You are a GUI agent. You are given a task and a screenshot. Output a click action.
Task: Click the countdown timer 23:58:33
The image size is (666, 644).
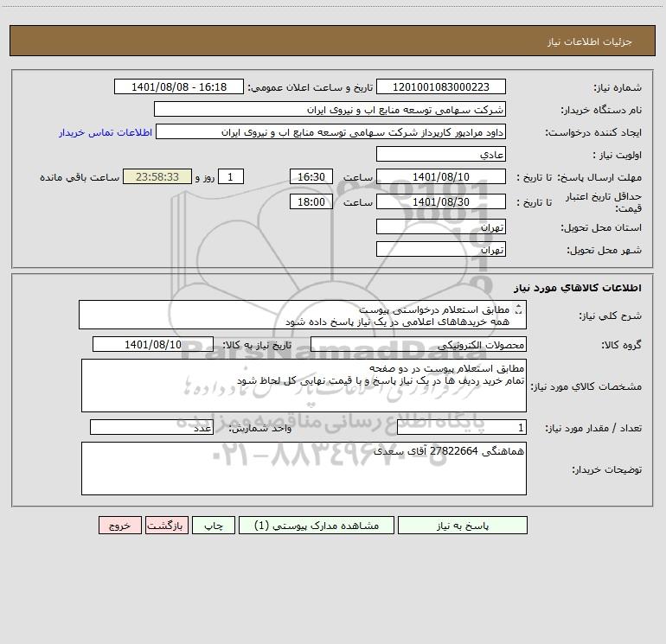pyautogui.click(x=157, y=176)
